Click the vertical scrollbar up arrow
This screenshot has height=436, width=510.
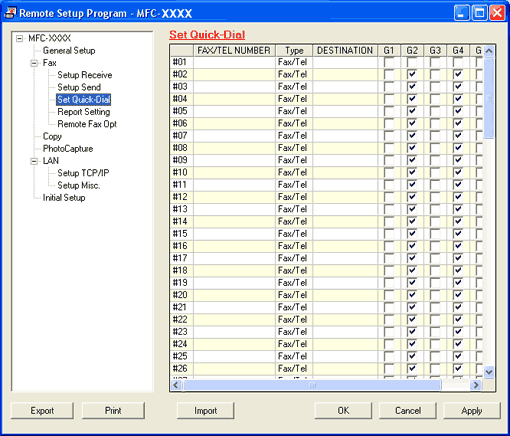489,51
